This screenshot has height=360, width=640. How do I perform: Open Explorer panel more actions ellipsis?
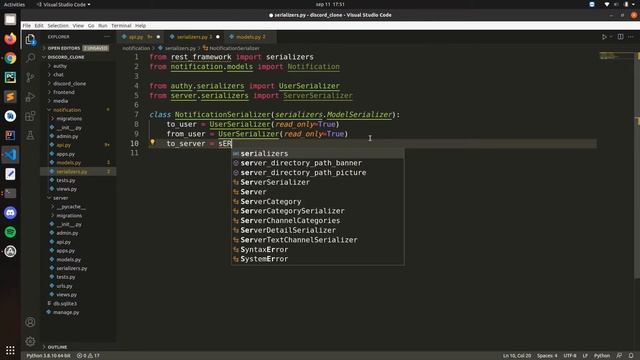point(107,37)
